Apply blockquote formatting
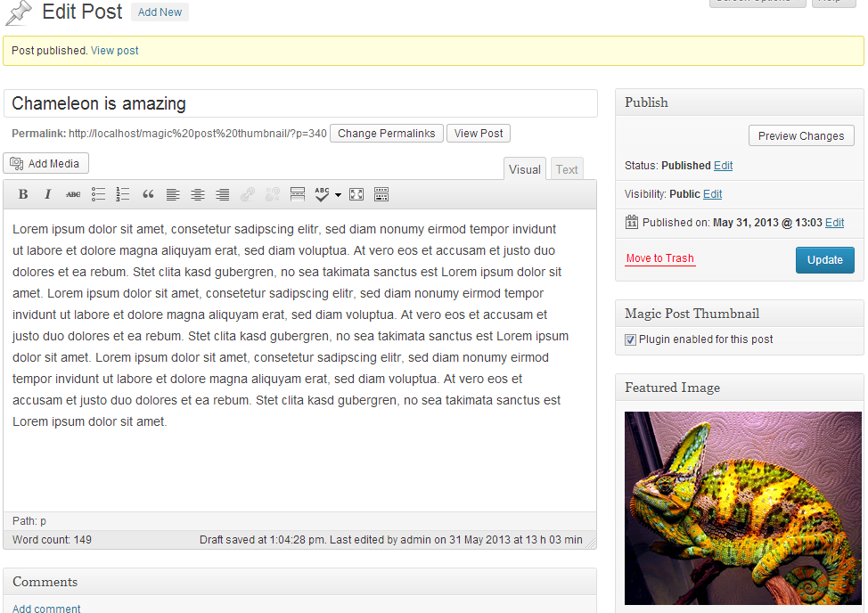Viewport: 868px width, 613px height. click(x=148, y=194)
